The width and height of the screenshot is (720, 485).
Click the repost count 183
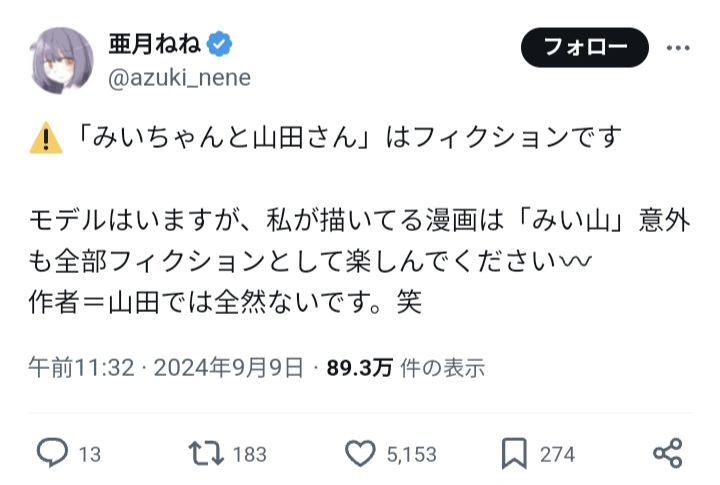point(249,454)
